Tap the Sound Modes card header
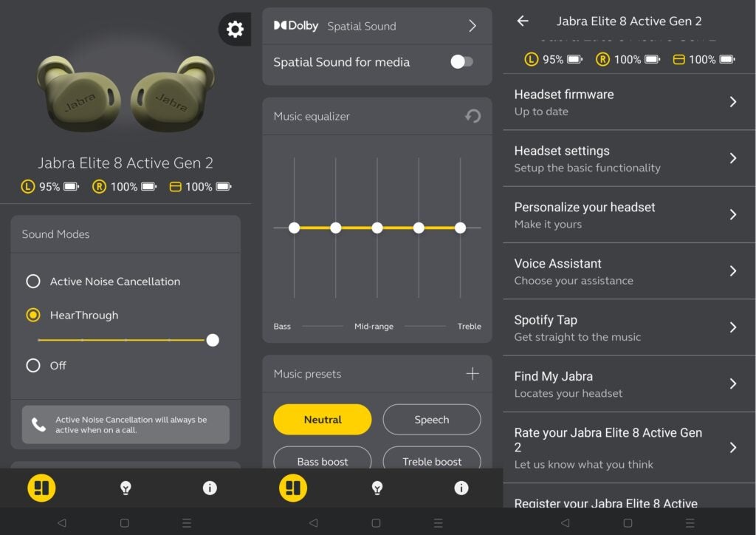 [126, 234]
